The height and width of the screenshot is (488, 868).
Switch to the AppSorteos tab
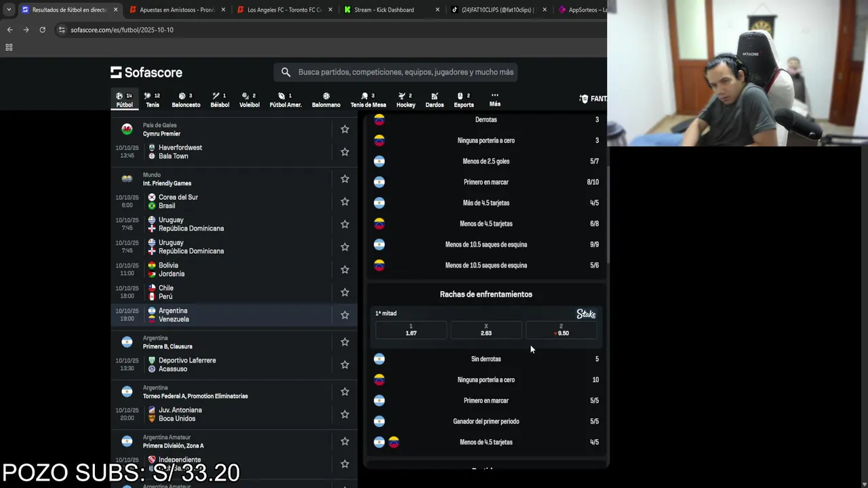582,10
